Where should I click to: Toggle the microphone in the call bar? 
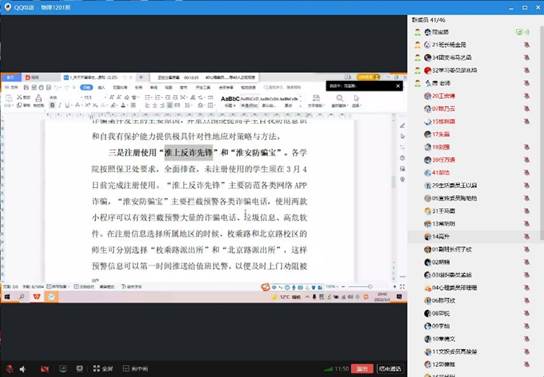point(9,369)
